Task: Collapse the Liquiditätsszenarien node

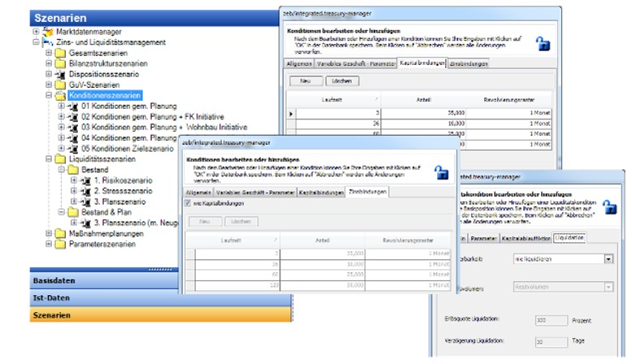Action: 49,159
